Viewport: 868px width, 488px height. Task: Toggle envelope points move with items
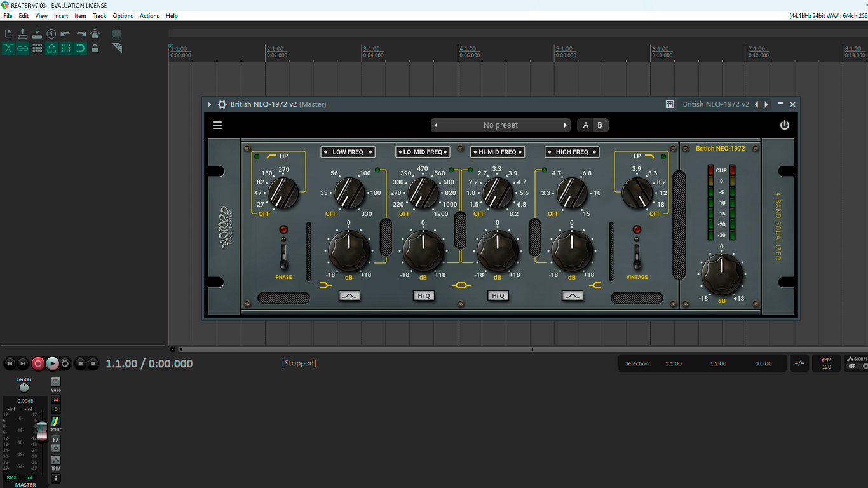pos(51,48)
